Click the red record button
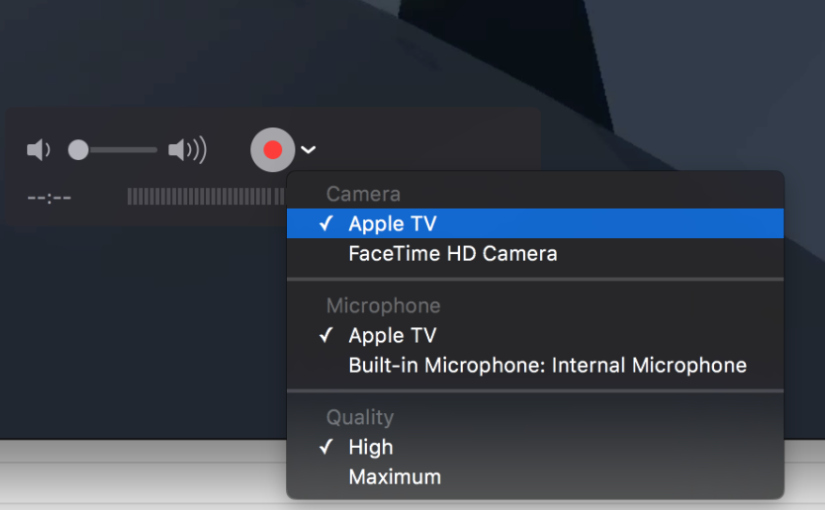This screenshot has width=825, height=510. pos(273,149)
